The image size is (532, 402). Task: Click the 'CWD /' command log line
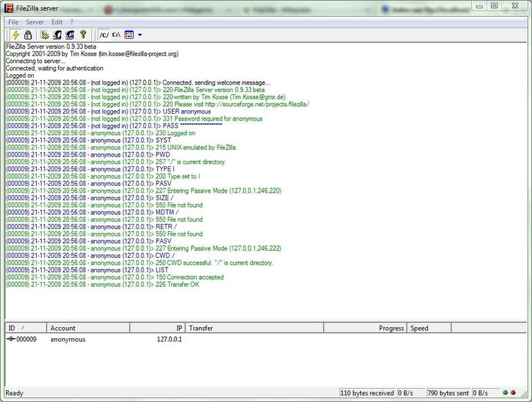(x=90, y=255)
